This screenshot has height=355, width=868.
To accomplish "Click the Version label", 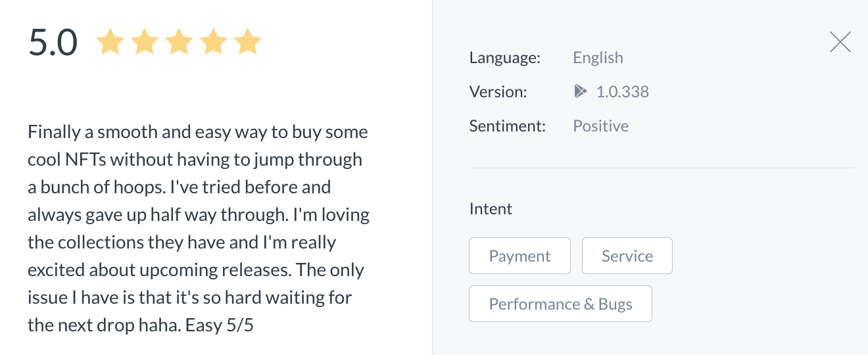I will click(x=498, y=91).
